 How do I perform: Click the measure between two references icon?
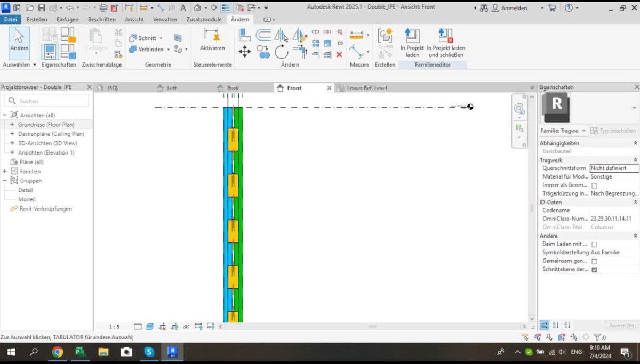(x=356, y=52)
